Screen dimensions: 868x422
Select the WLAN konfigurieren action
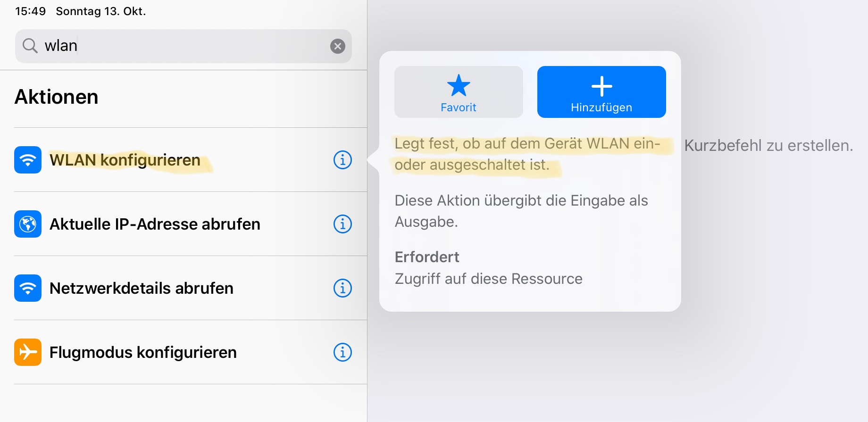click(125, 160)
